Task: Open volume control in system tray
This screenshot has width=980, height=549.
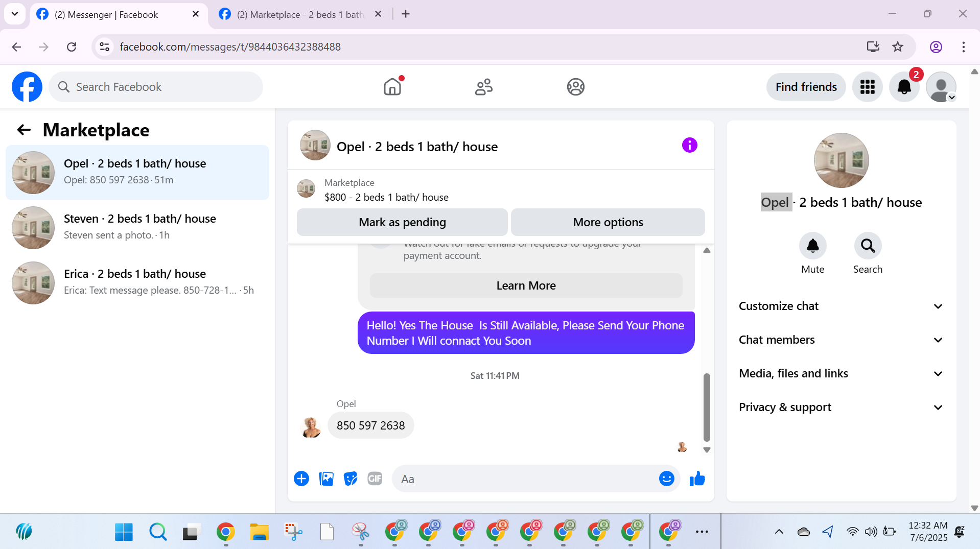Action: (871, 532)
